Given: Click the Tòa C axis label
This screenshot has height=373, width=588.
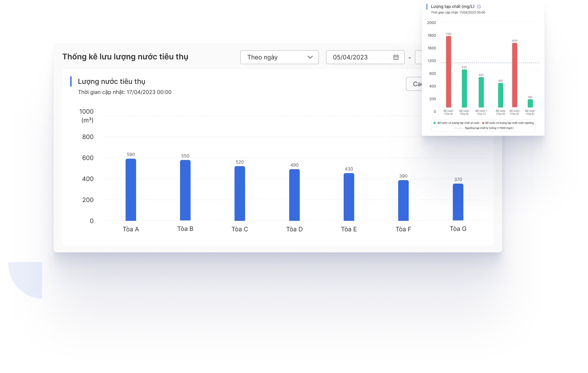Looking at the screenshot, I should (240, 229).
